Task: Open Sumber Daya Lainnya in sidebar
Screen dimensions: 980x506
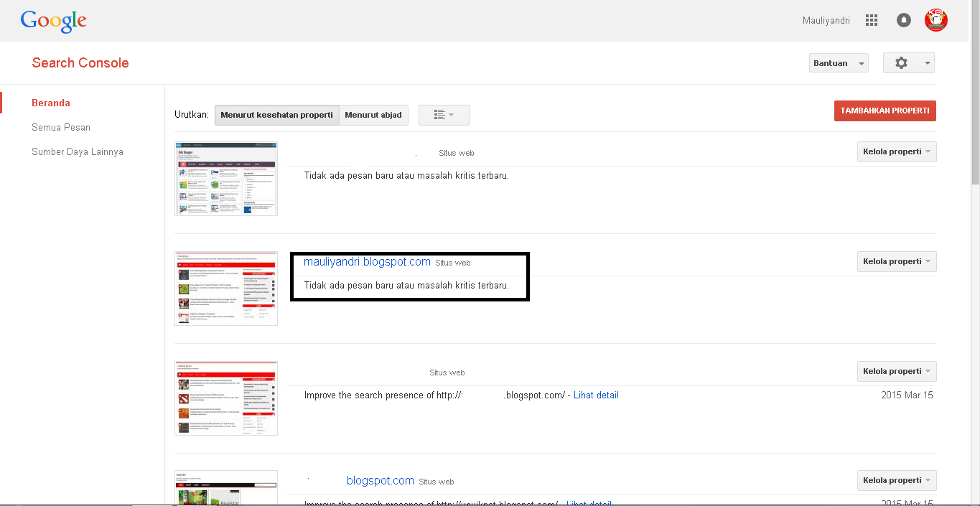Action: coord(78,151)
